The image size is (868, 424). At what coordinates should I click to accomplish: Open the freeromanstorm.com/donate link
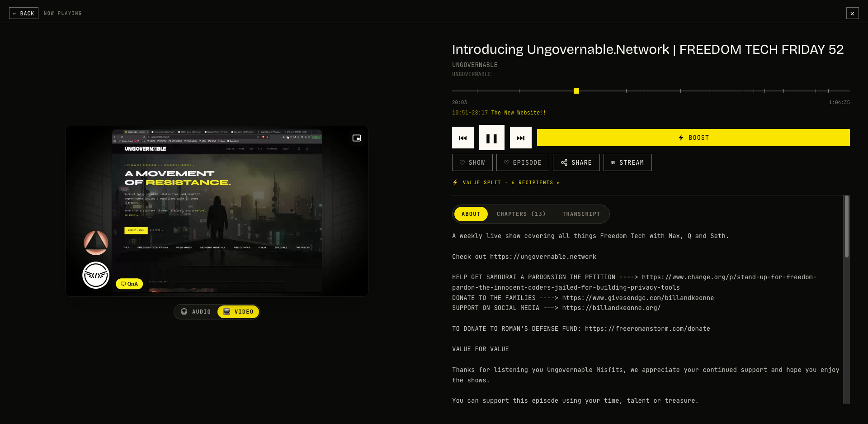647,329
